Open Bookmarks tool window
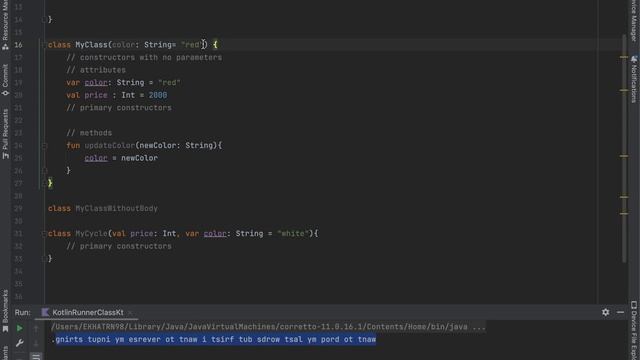Screen dimensions: 640x360 point(5,311)
